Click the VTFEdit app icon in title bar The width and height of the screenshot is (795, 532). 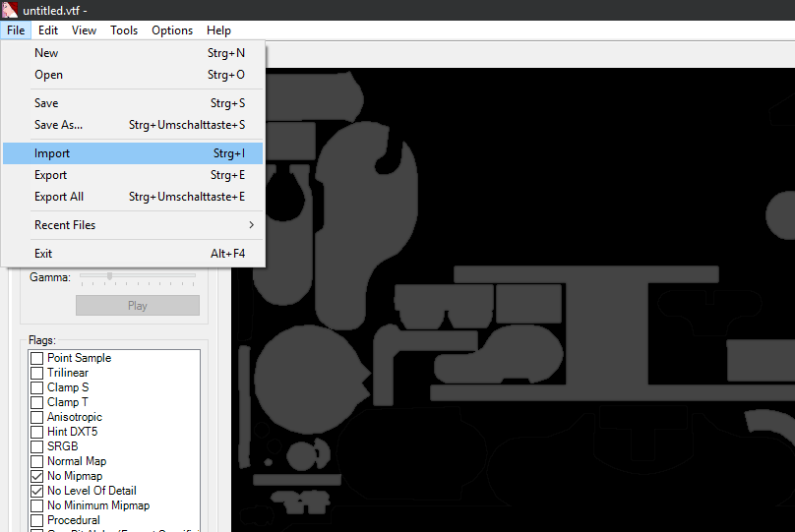10,10
